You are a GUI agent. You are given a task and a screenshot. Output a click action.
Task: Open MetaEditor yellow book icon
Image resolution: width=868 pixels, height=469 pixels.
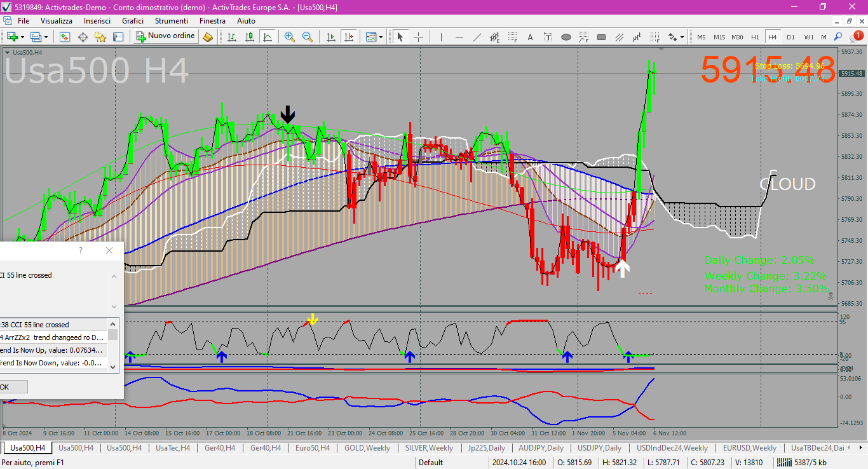(x=208, y=37)
